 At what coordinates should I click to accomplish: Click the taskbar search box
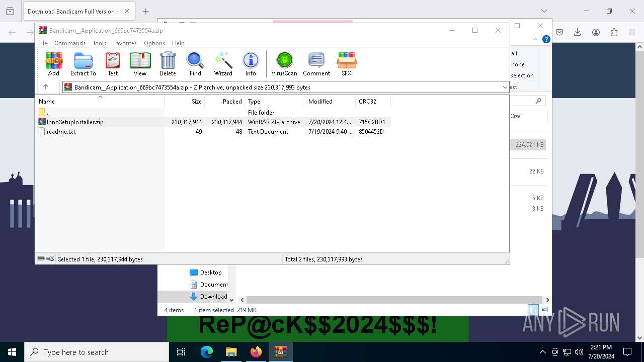pyautogui.click(x=97, y=352)
